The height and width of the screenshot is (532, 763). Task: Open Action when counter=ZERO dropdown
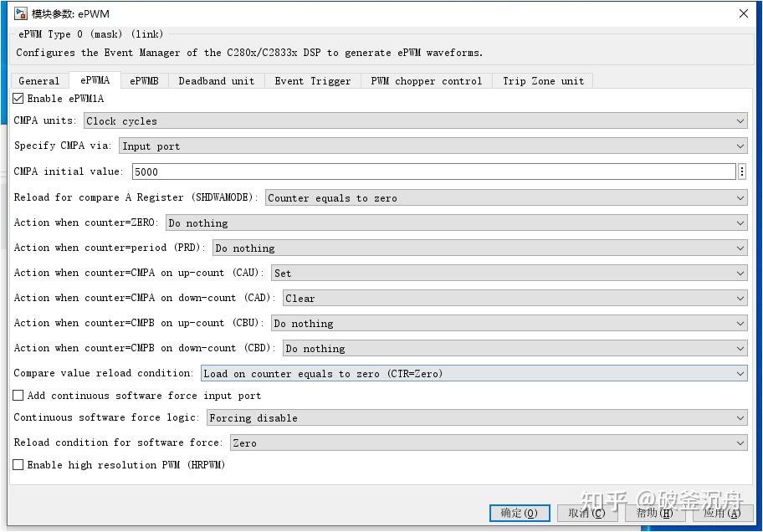[740, 223]
